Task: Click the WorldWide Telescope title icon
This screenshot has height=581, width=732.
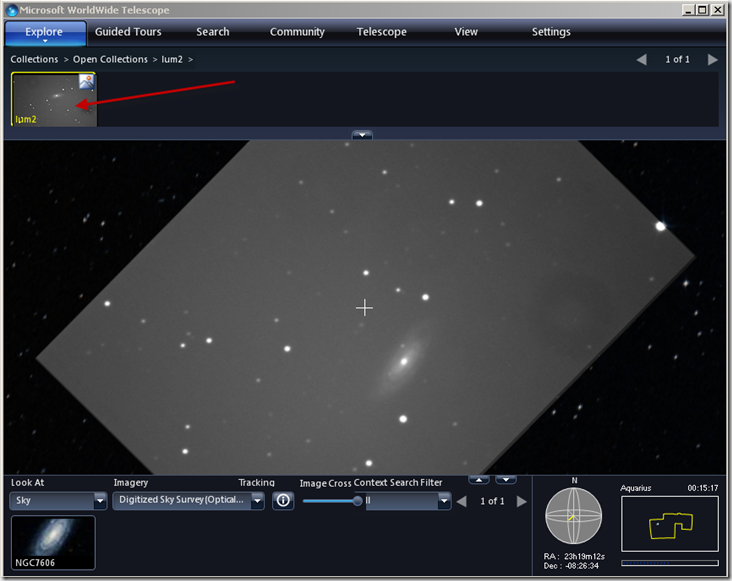Action: pyautogui.click(x=12, y=10)
